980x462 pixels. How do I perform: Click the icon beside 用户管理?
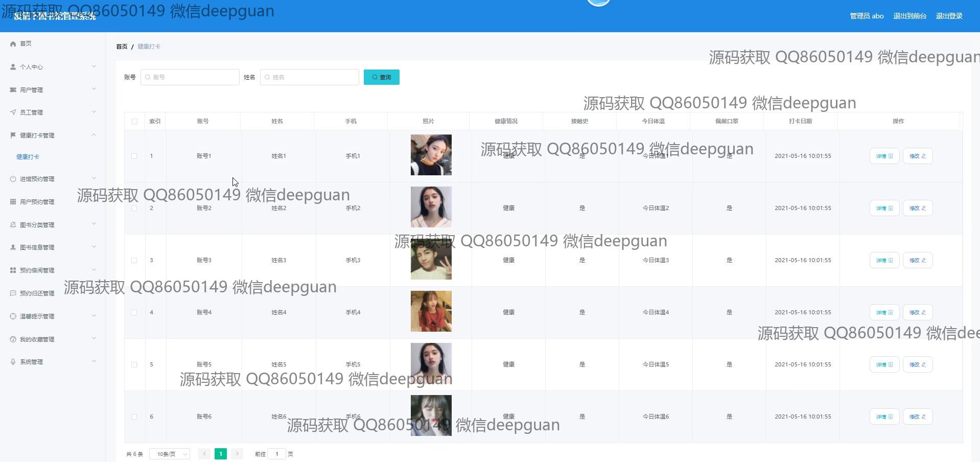[x=13, y=90]
